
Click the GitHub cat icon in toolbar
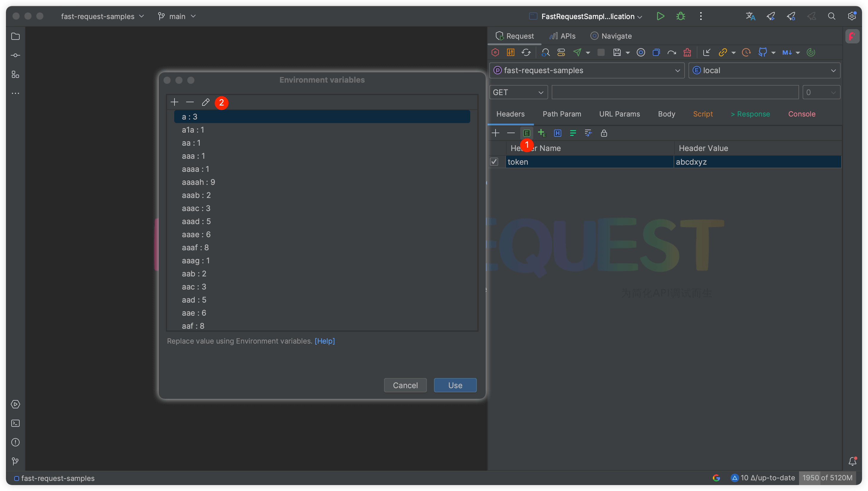point(762,52)
